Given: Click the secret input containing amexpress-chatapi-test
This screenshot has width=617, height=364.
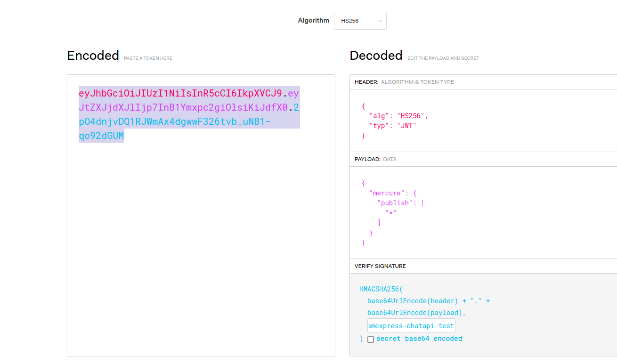Looking at the screenshot, I should pyautogui.click(x=411, y=325).
